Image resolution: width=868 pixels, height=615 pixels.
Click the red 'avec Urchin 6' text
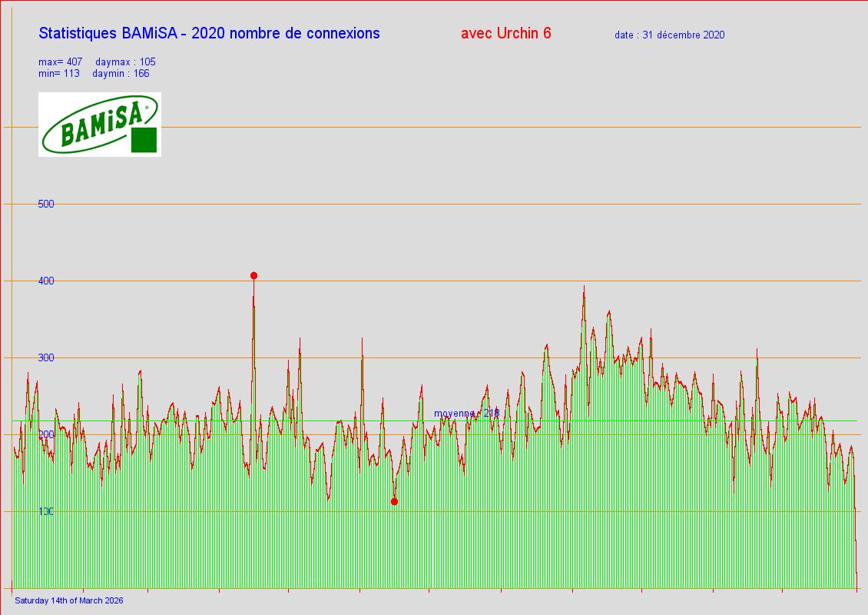[505, 33]
